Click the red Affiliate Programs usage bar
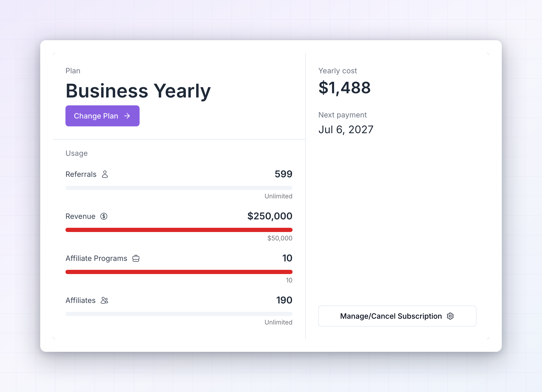The image size is (542, 392). tap(179, 272)
